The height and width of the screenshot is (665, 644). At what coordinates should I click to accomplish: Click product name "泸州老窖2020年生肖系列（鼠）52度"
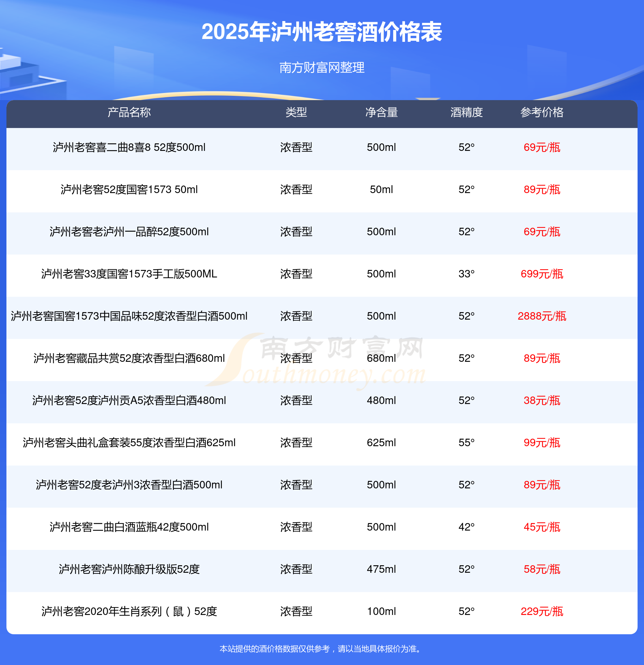pos(129,611)
